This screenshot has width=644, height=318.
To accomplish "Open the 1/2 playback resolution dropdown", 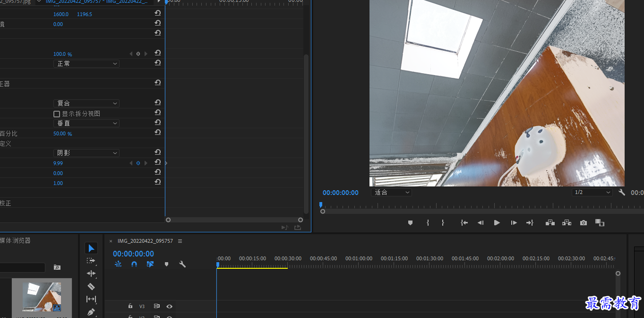I will pos(592,192).
